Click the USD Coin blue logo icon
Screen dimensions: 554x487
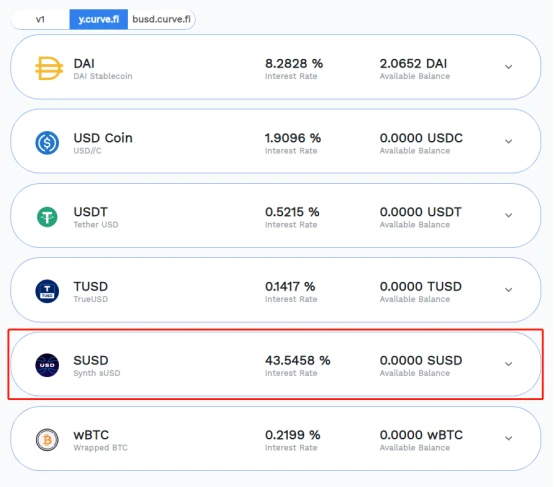click(x=47, y=143)
